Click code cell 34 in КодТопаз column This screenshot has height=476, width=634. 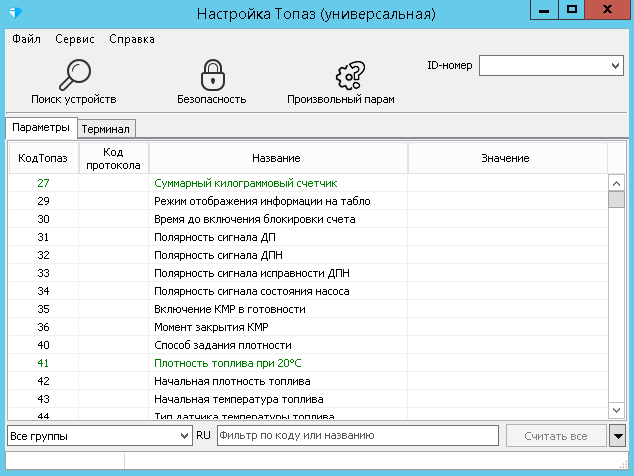[43, 291]
